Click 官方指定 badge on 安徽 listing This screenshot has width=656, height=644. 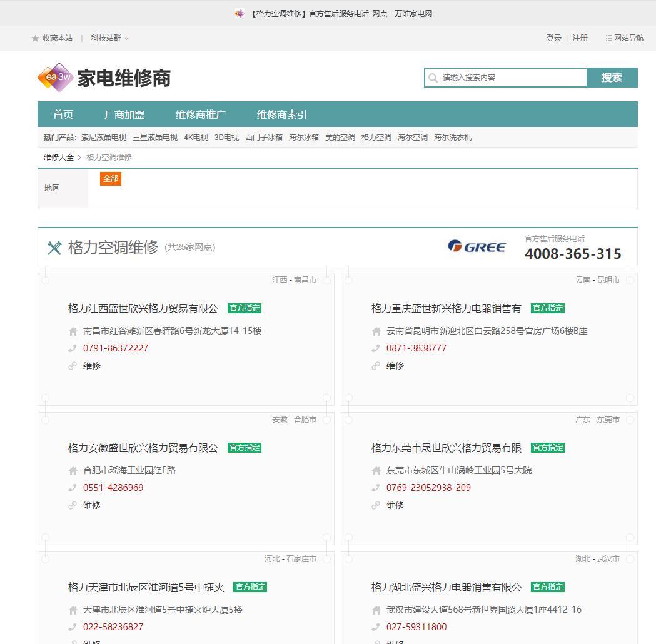coord(245,448)
